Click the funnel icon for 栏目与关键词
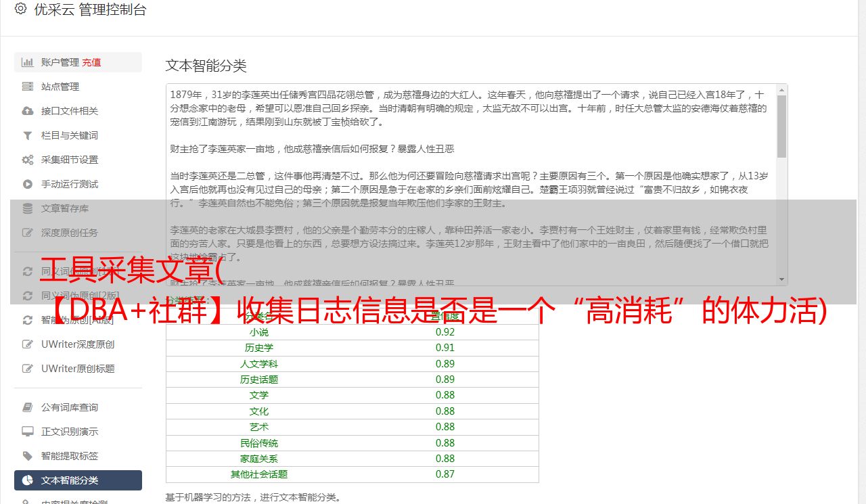866x504 pixels. pyautogui.click(x=28, y=135)
